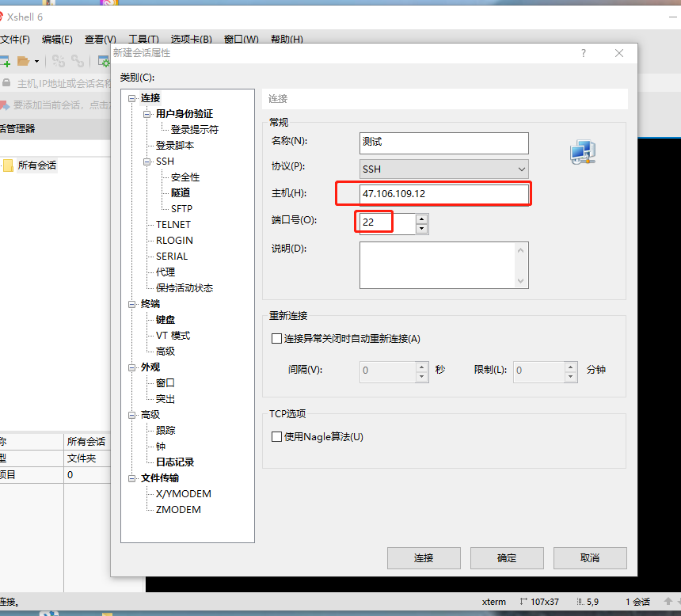Select ZMODEM in category tree
This screenshot has height=616, width=681.
click(x=178, y=510)
